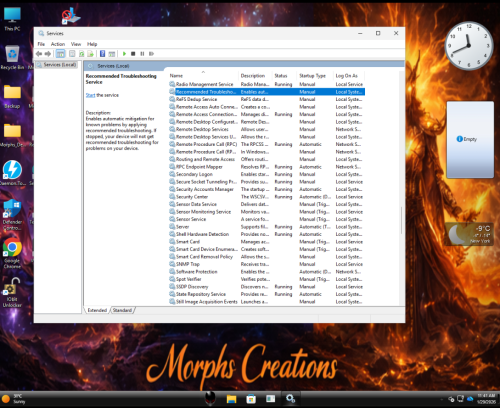The width and height of the screenshot is (500, 408).
Task: Open the File menu
Action: (41, 44)
